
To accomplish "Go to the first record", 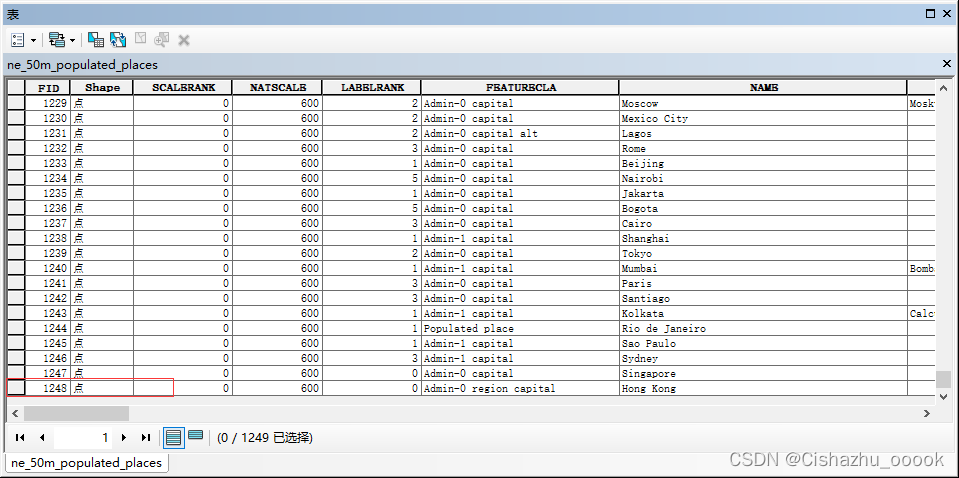I will (20, 437).
